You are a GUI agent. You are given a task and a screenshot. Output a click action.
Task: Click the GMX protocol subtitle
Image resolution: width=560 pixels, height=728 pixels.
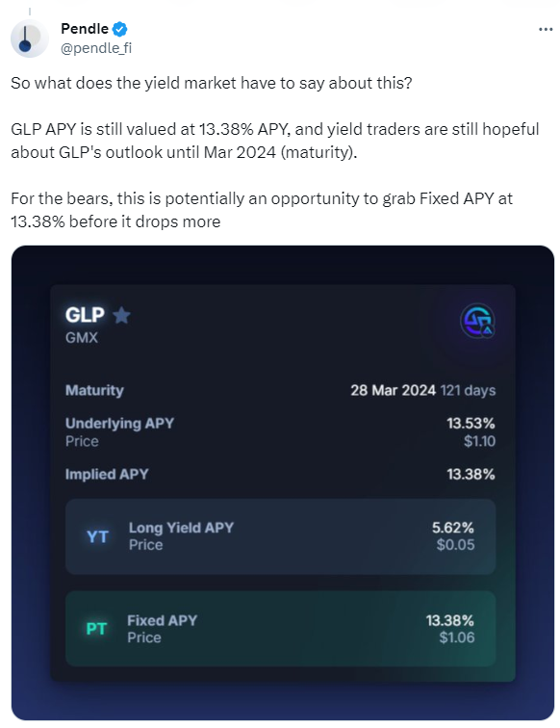point(82,338)
